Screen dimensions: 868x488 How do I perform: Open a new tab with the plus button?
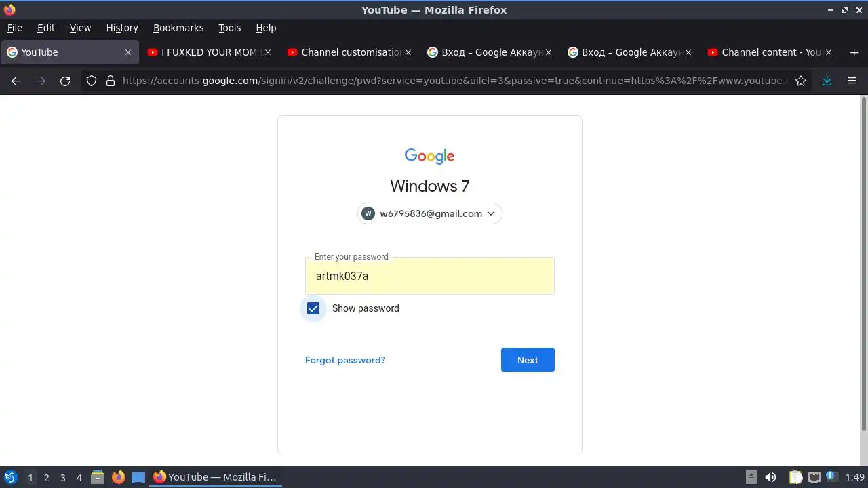point(854,52)
